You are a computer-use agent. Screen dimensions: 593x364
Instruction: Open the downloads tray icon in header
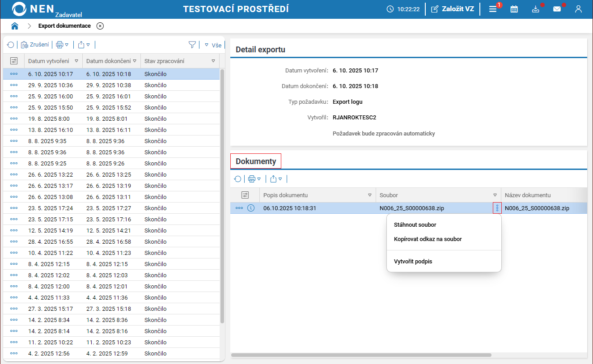[x=535, y=9]
